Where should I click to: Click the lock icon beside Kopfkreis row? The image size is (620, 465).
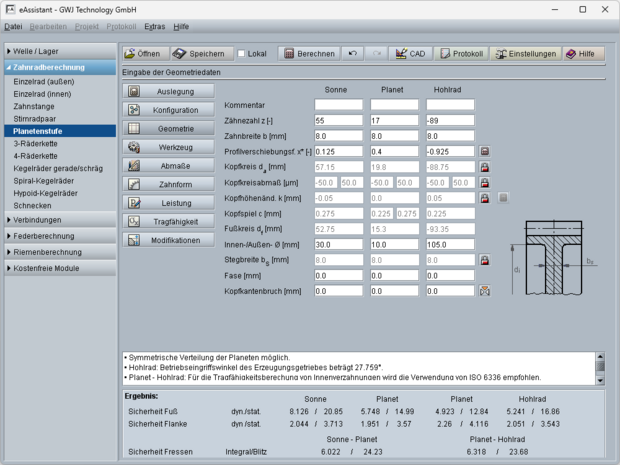(485, 167)
